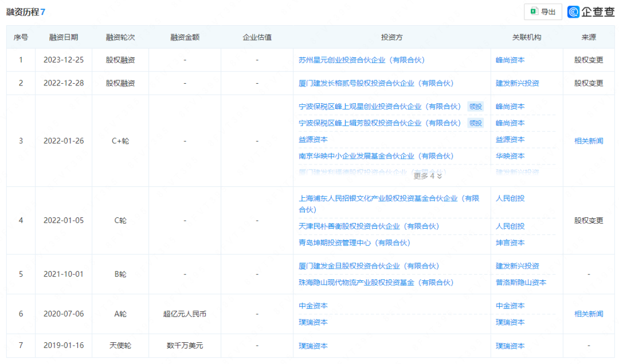The width and height of the screenshot is (619, 364).
Task: Open 建发新兴投资 related institution in row 2
Action: coord(517,83)
